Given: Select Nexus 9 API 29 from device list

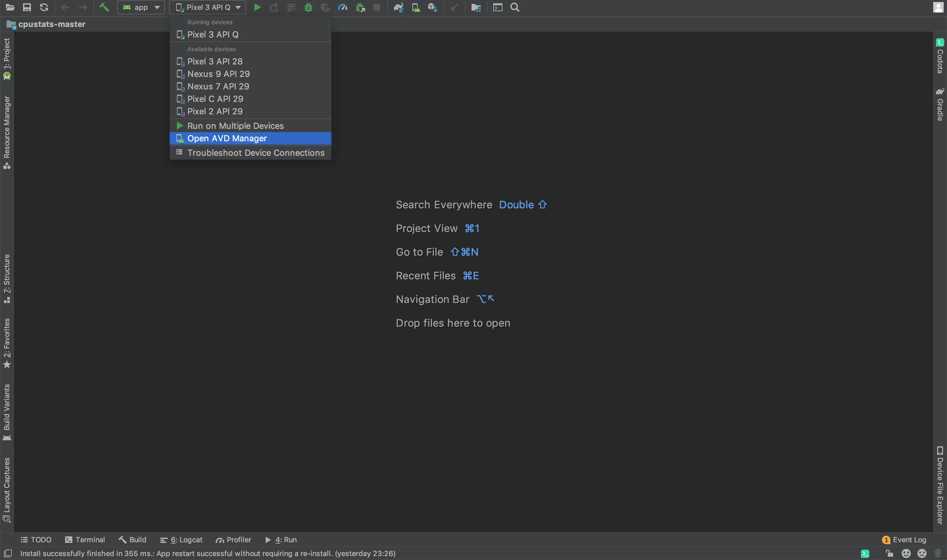Looking at the screenshot, I should click(218, 74).
